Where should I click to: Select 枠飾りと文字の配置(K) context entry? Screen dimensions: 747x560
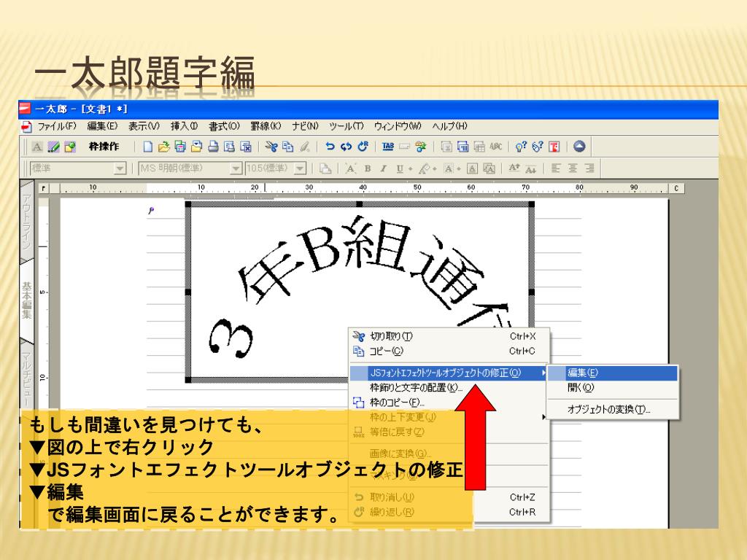pyautogui.click(x=449, y=388)
